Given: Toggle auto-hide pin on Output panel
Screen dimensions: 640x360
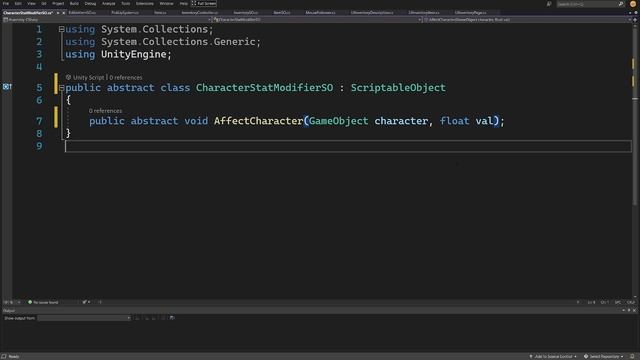Looking at the screenshot, I should click(629, 311).
